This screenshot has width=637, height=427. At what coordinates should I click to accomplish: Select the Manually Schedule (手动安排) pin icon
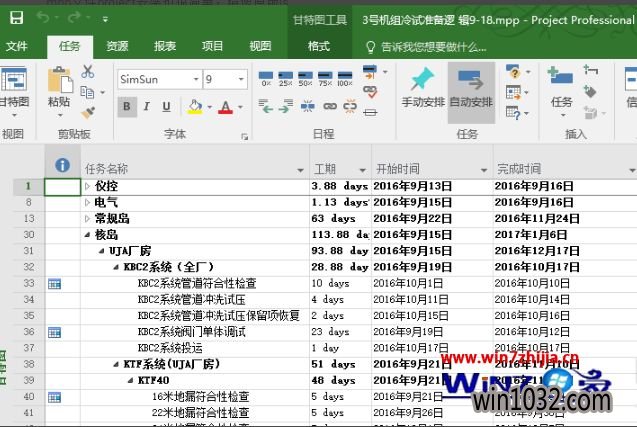click(422, 79)
